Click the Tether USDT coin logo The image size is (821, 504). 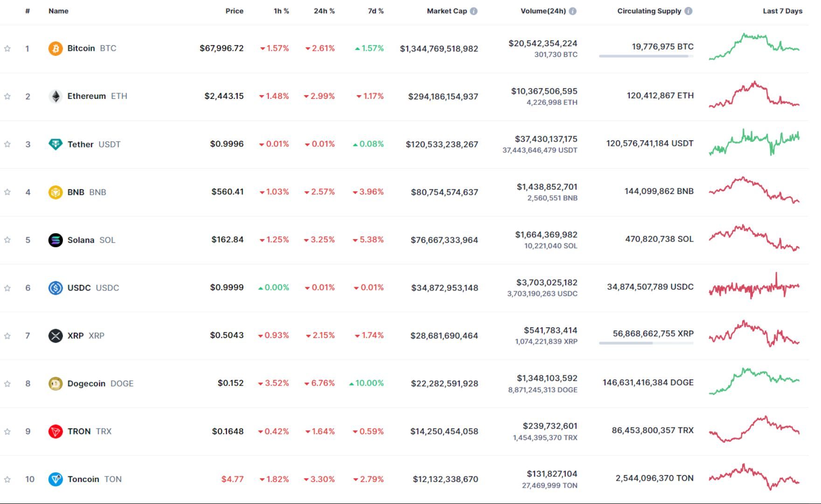(55, 144)
